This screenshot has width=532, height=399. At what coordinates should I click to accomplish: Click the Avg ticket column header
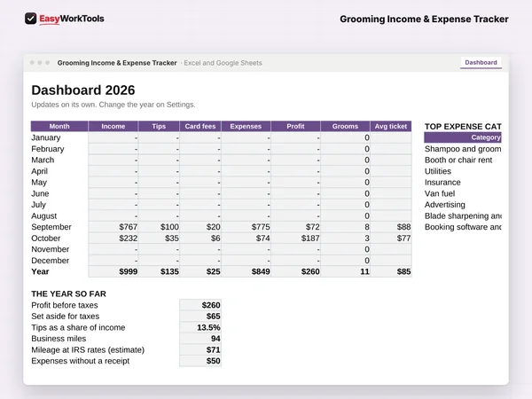(391, 126)
